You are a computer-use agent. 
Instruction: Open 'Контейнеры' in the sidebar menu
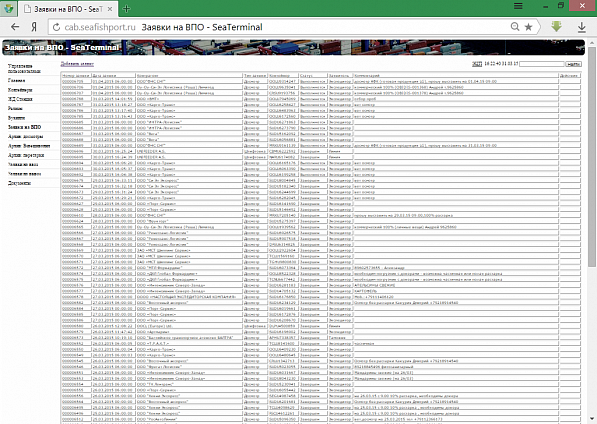pos(20,90)
